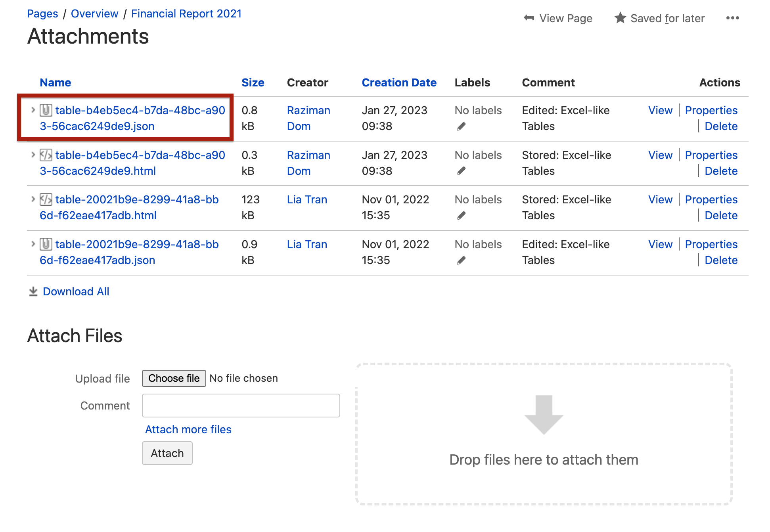Sort attachments by Name column
Viewport: 770px width, 532px height.
coord(55,82)
